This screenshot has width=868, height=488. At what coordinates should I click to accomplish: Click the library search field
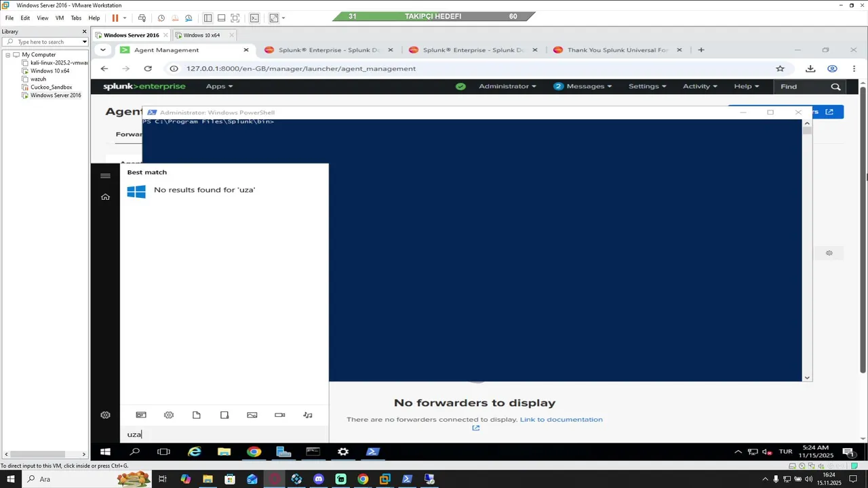pyautogui.click(x=45, y=42)
